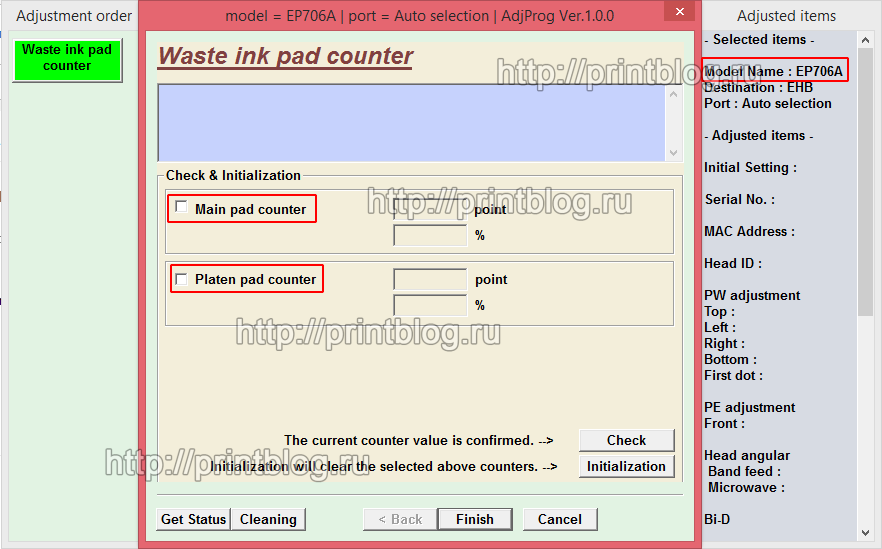Screen dimensions: 882x549
Task: Click the 'Band feed :' entry
Action: click(744, 471)
